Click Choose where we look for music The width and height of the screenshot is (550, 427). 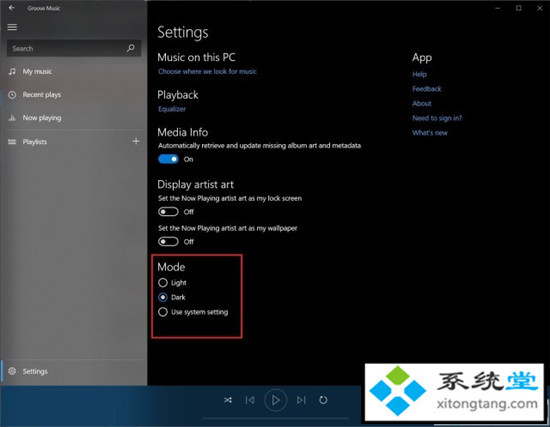(207, 72)
